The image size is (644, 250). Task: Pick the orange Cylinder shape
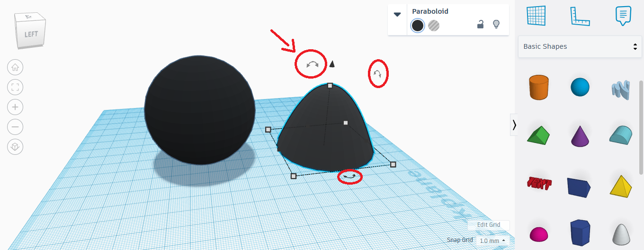point(538,87)
